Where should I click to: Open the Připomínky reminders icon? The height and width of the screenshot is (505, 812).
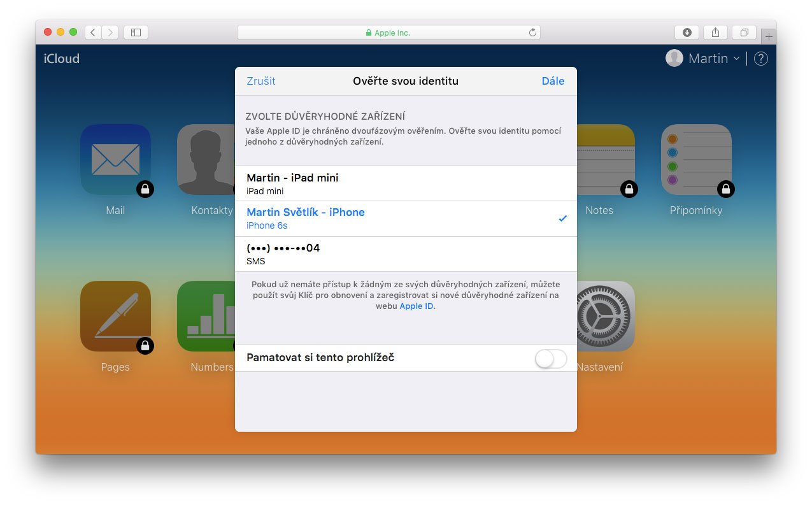pyautogui.click(x=696, y=159)
